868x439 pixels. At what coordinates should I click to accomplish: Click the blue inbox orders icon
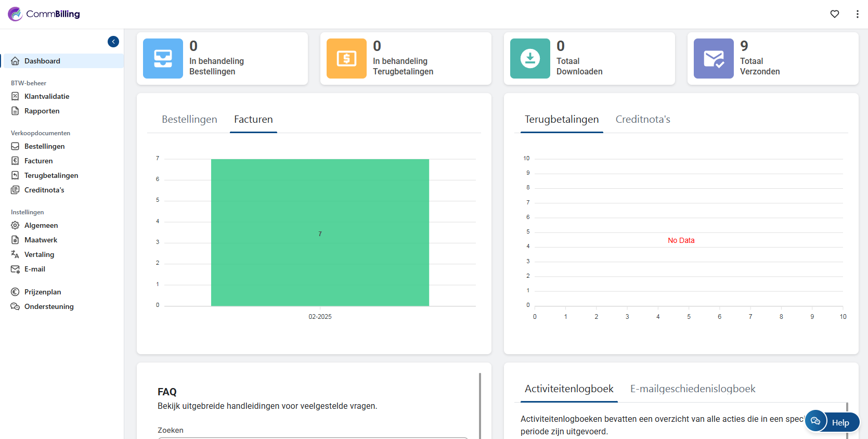click(x=163, y=58)
